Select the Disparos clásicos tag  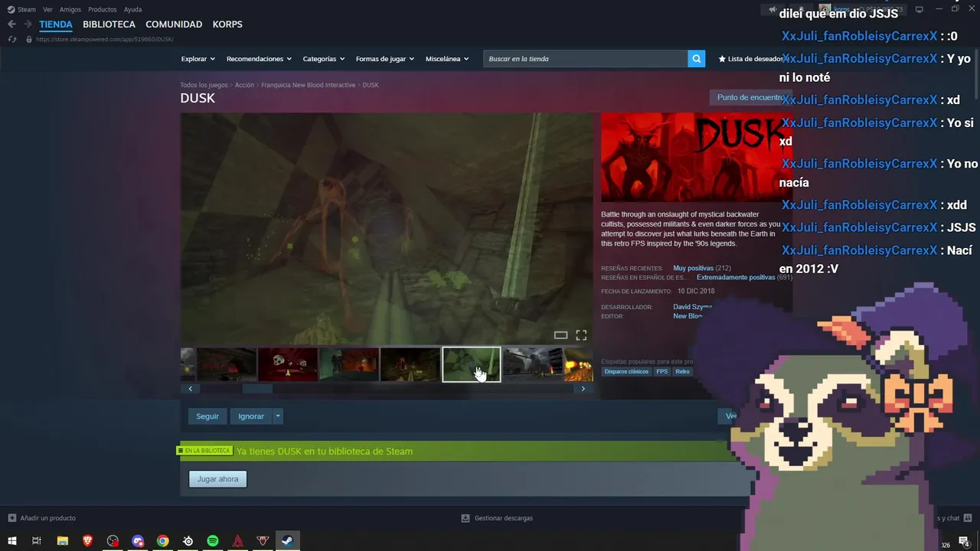pyautogui.click(x=626, y=372)
